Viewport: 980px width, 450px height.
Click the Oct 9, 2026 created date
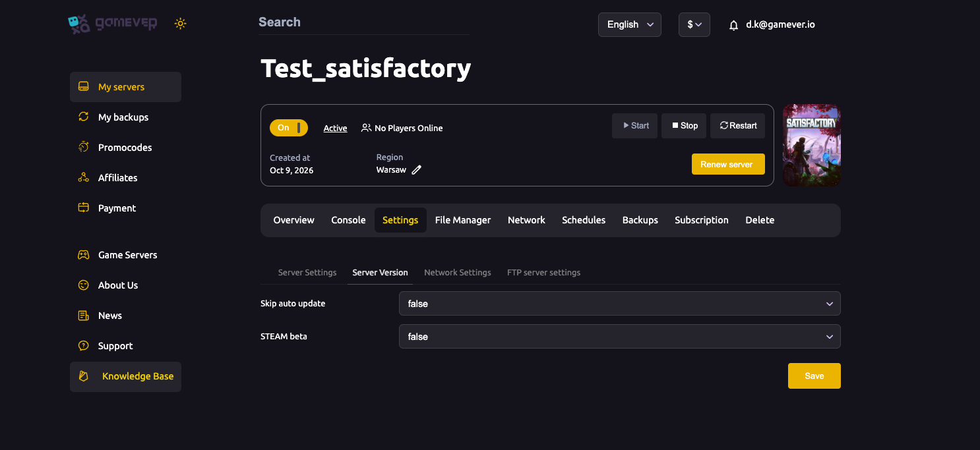[291, 171]
